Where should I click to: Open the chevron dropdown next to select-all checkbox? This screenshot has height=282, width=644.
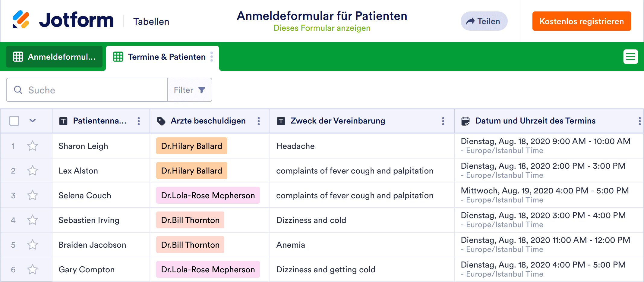pos(32,121)
